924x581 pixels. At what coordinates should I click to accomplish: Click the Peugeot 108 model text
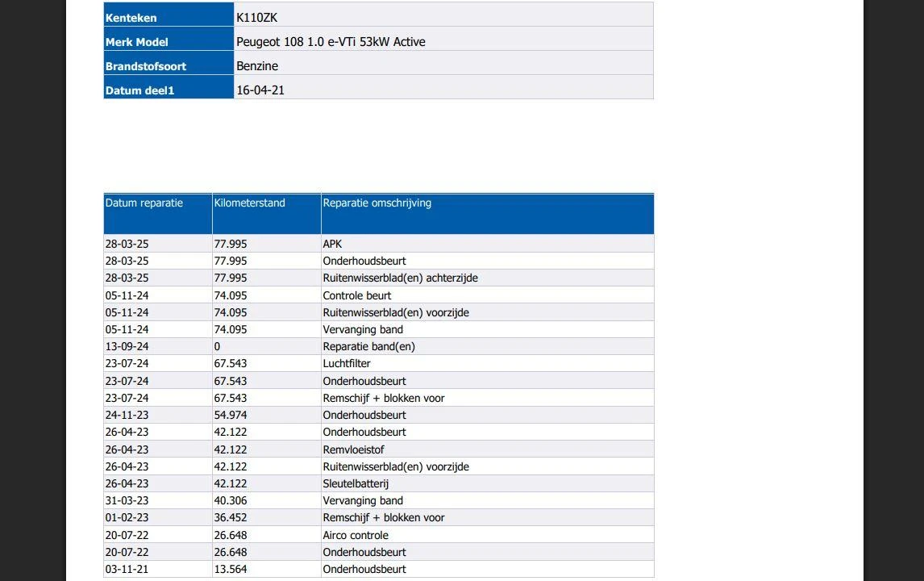coord(331,42)
